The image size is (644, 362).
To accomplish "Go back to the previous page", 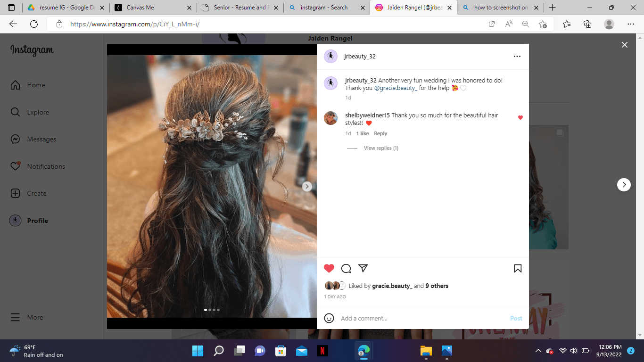I will click(13, 24).
